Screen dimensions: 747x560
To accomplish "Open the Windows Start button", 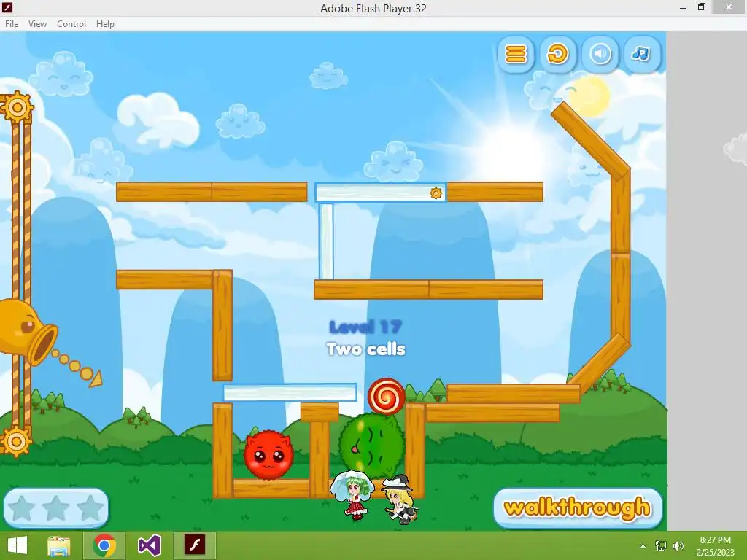I will point(18,545).
